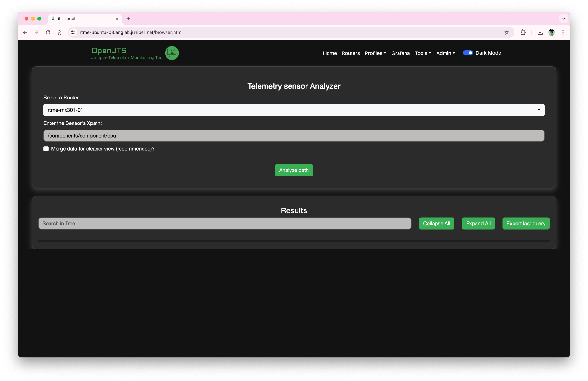Click the Search in Tree field
Screen dimensions: 588x381
coord(225,223)
